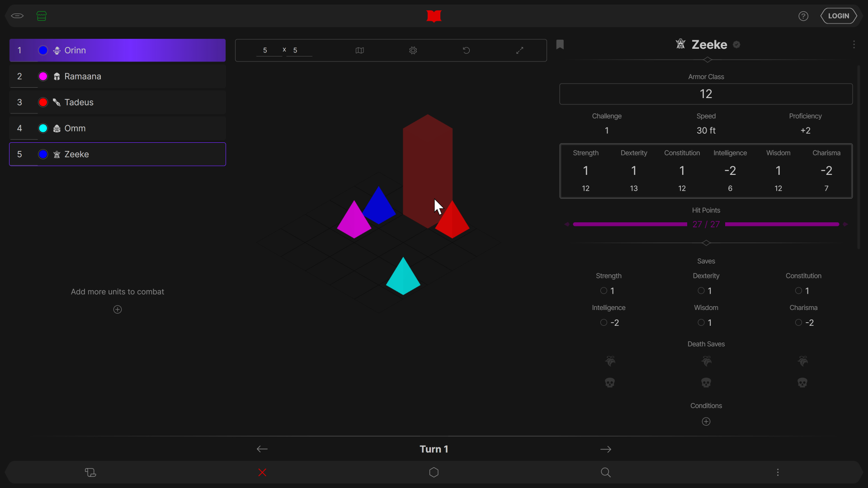Click the grid width field showing 5
Viewport: 868px width, 488px height.
[x=269, y=50]
